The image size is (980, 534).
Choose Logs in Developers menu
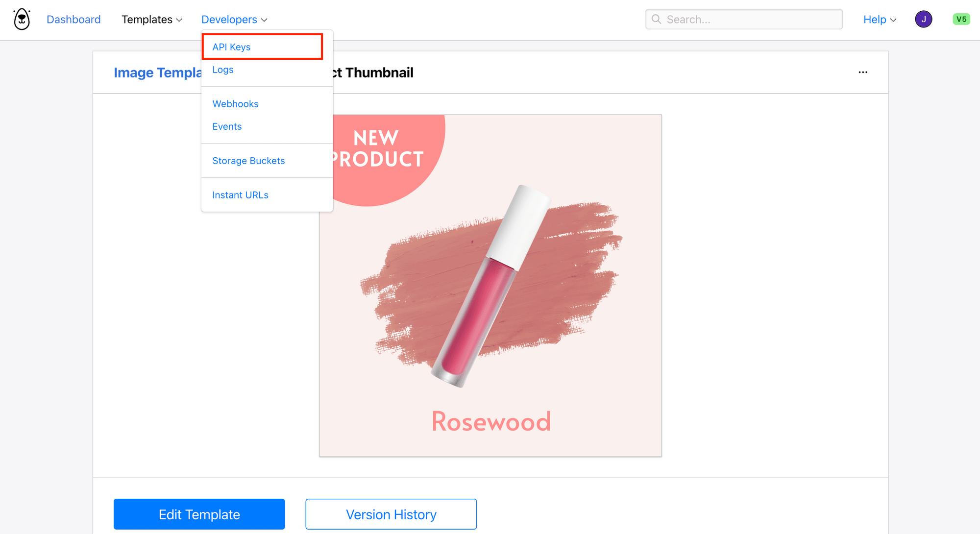[x=223, y=70]
